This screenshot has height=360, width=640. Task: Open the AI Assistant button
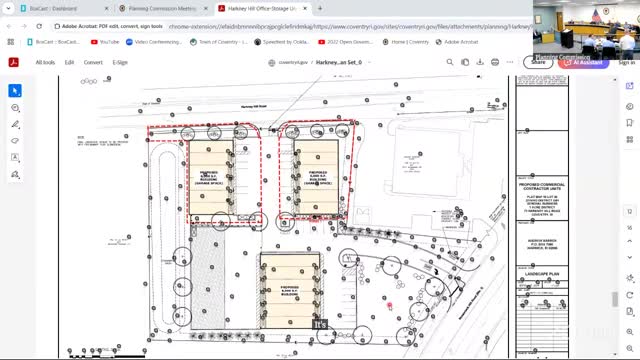point(583,63)
